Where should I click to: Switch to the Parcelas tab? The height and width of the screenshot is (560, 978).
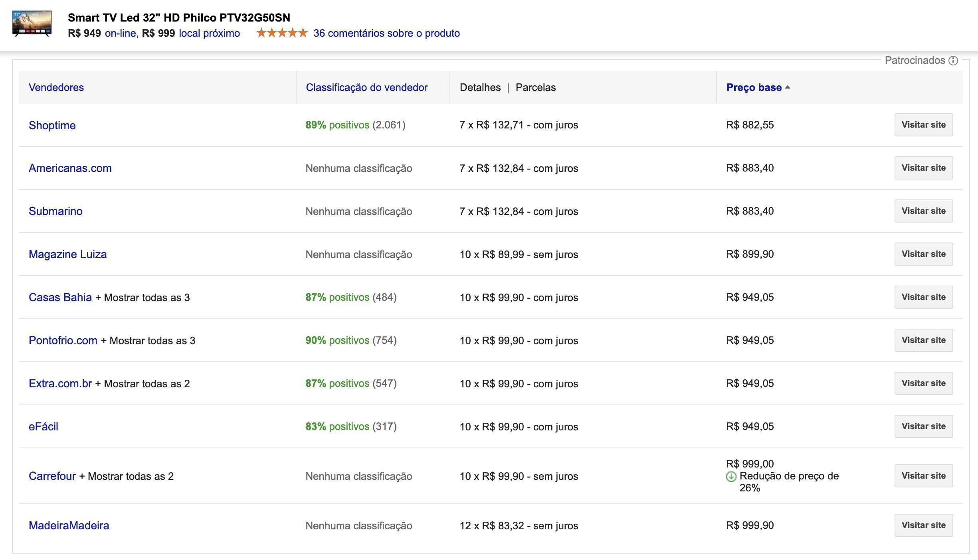click(x=535, y=87)
